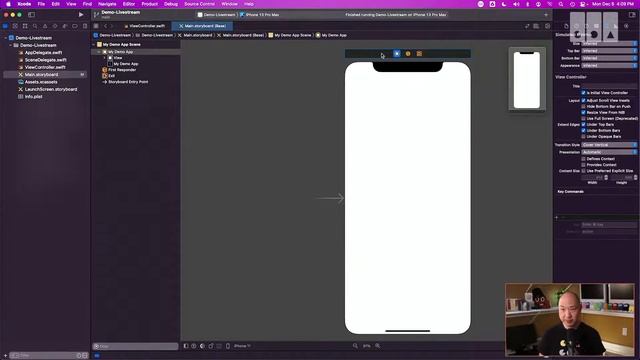Open the Source Control menu

pos(199,4)
